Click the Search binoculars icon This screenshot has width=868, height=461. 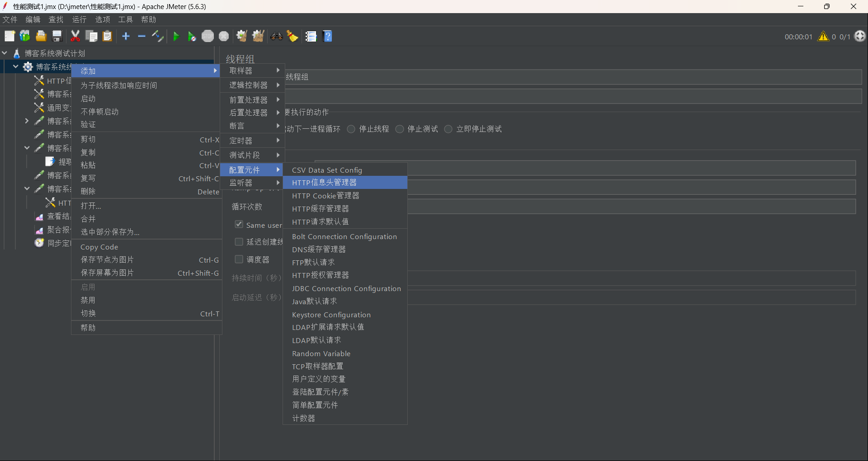point(277,36)
